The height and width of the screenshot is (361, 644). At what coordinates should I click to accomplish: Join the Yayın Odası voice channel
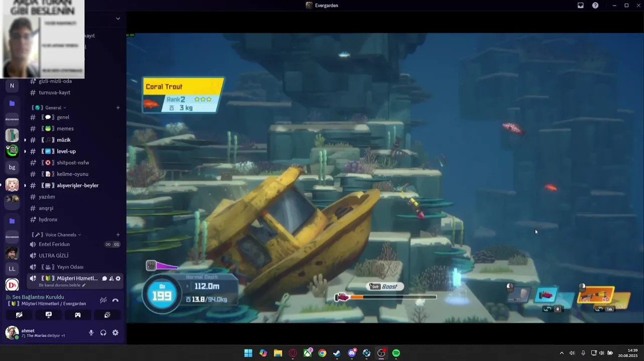[74, 267]
